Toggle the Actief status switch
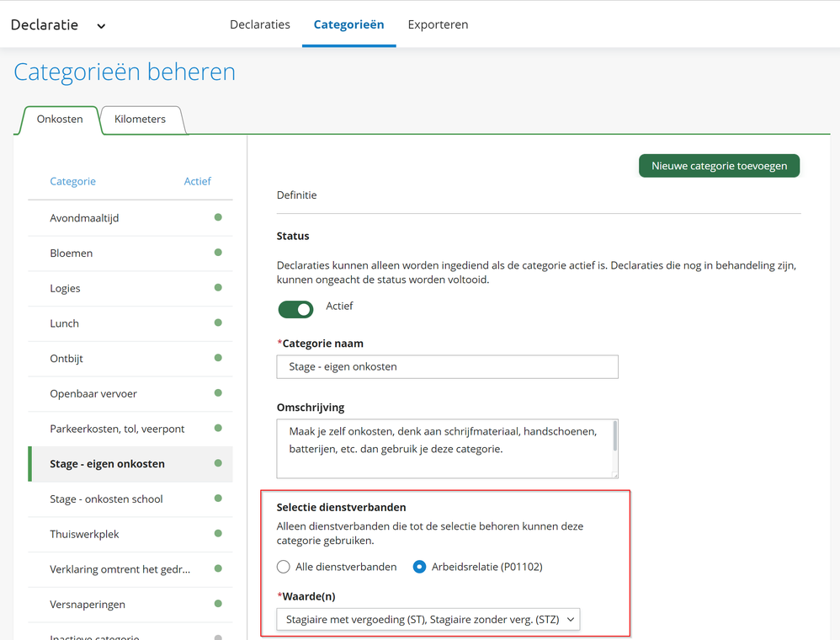The width and height of the screenshot is (840, 640). [x=295, y=309]
